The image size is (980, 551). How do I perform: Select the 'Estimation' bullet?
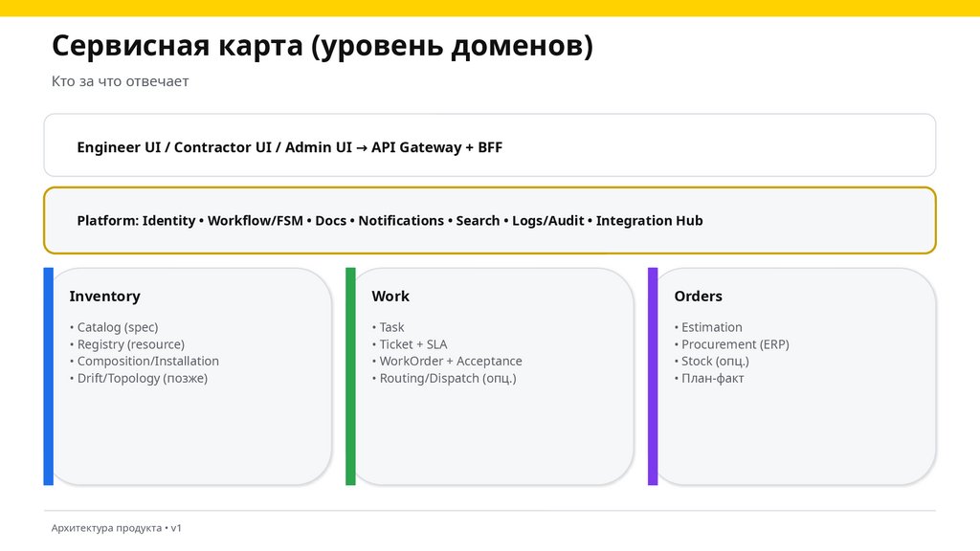(x=708, y=327)
